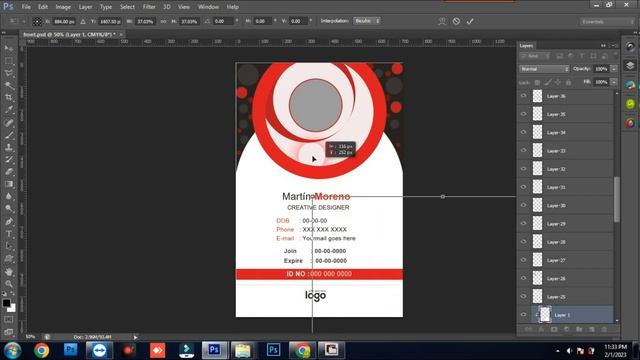This screenshot has height=360, width=640.
Task: Hide Layer 27 using its eye icon
Action: pyautogui.click(x=523, y=260)
